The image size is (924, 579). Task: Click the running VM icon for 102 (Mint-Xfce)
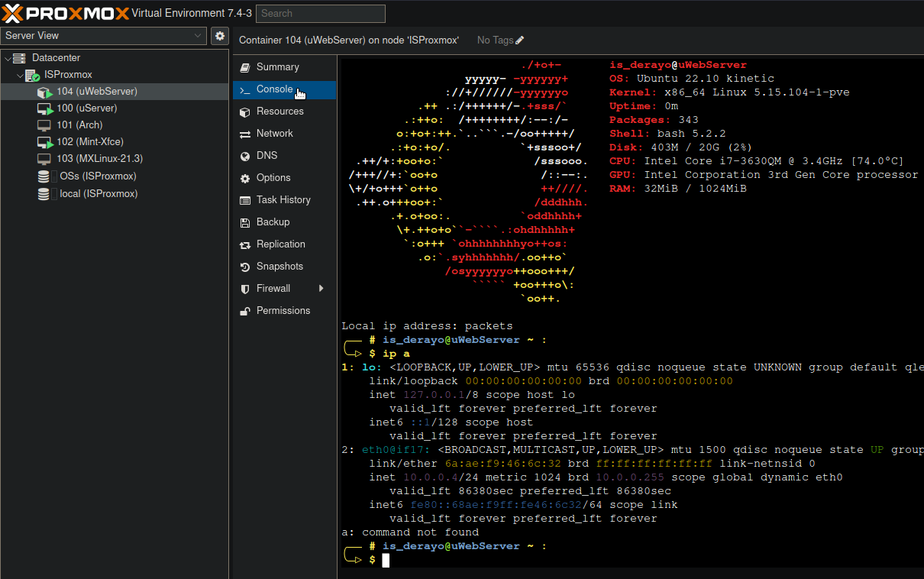tap(44, 142)
